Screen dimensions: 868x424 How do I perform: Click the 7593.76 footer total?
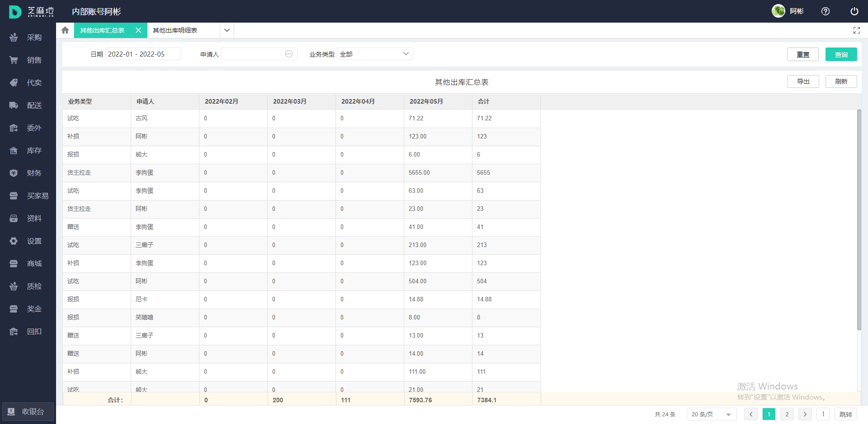(x=420, y=400)
